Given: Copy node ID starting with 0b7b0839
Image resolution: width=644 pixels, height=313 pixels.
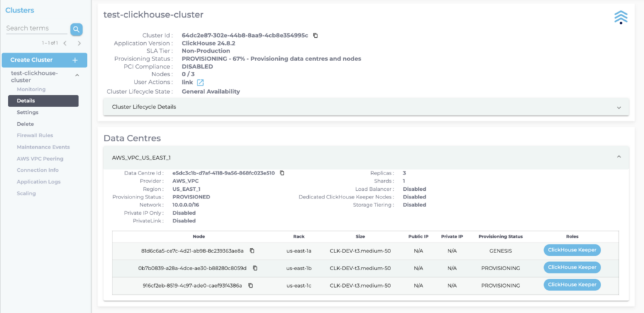Looking at the screenshot, I should click(255, 268).
